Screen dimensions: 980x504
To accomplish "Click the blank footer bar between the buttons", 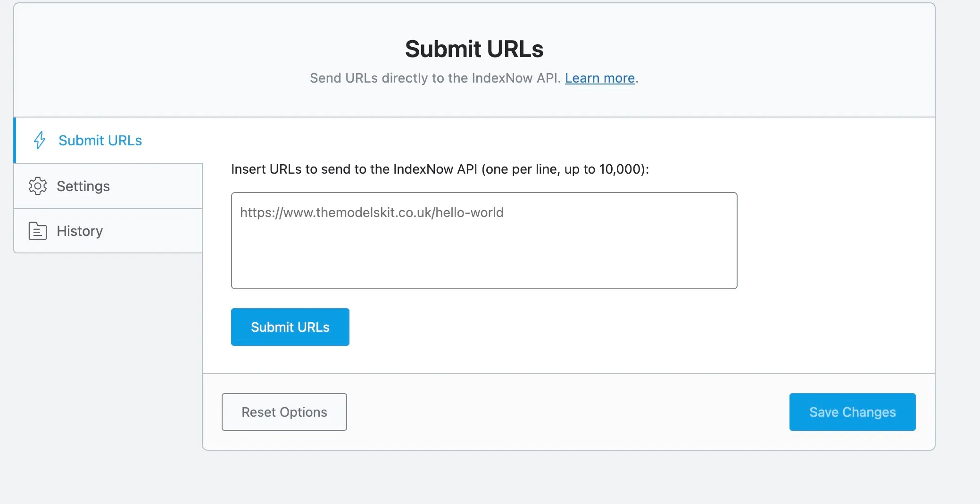I will (x=566, y=412).
